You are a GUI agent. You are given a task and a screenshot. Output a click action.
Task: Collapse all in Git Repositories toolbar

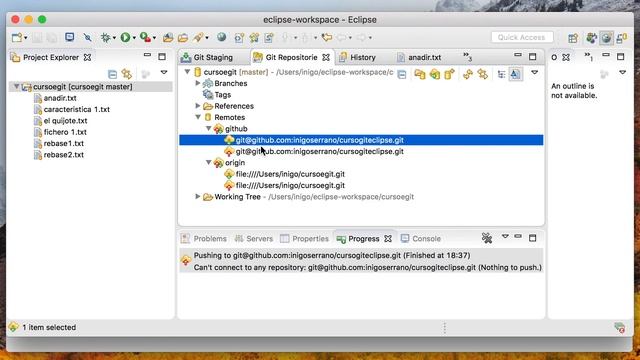402,74
